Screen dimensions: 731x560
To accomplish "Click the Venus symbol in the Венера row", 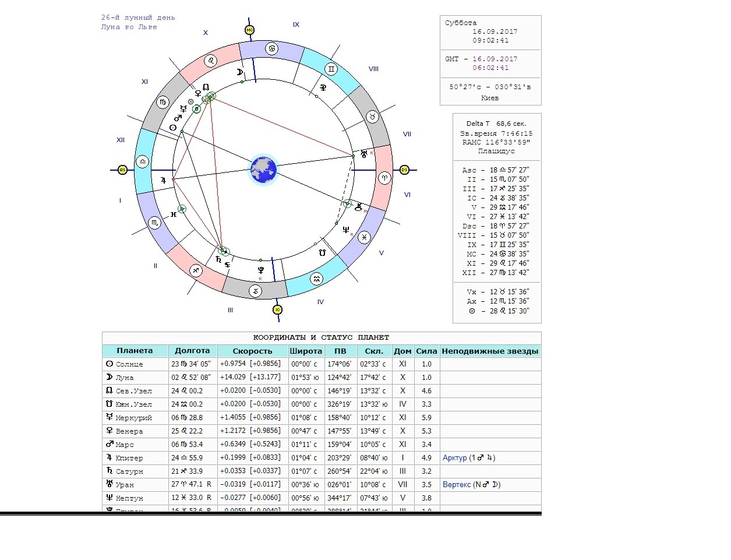I will (x=109, y=431).
